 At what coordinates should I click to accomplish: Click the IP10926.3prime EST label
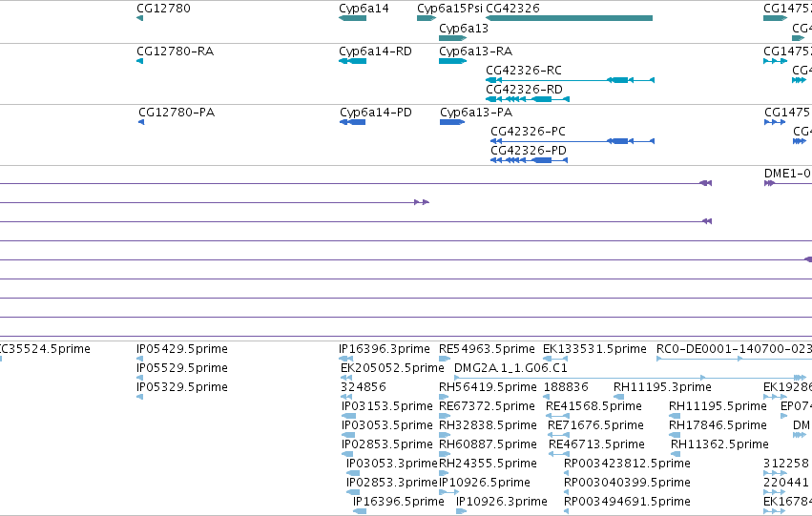coord(501,502)
